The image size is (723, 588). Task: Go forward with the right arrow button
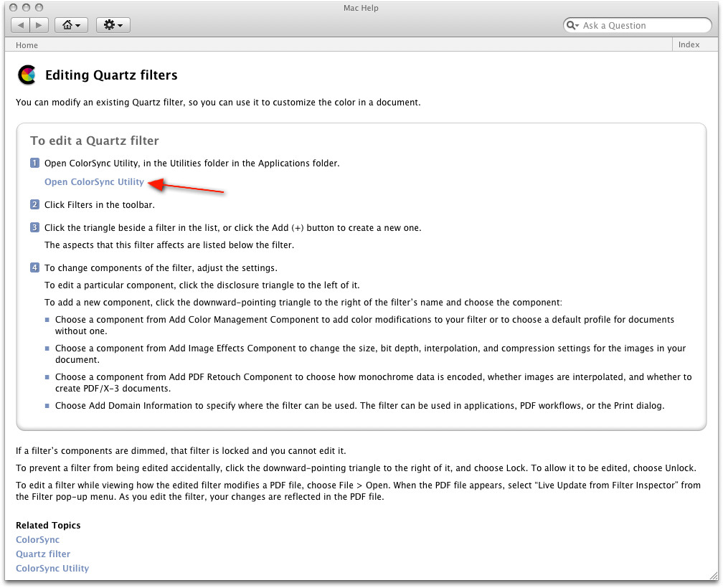pos(39,25)
